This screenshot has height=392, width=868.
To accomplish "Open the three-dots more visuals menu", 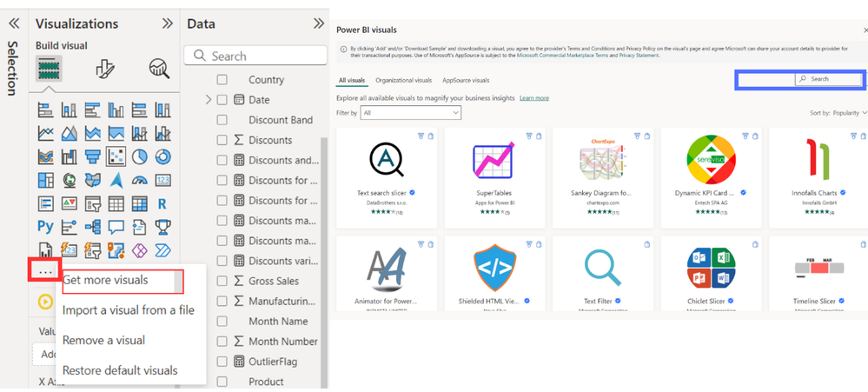I will [43, 272].
